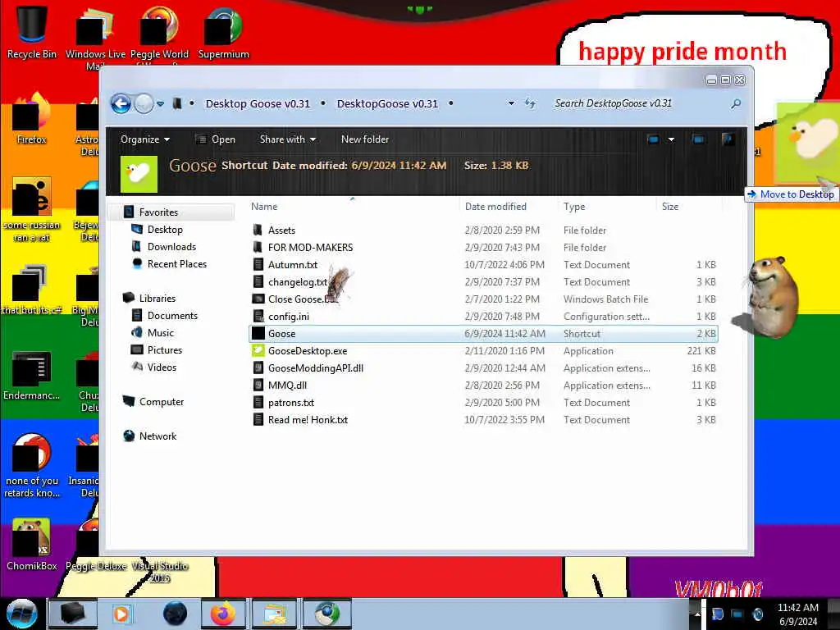The image size is (840, 630).
Task: Sort by Date modified column header
Action: point(495,206)
